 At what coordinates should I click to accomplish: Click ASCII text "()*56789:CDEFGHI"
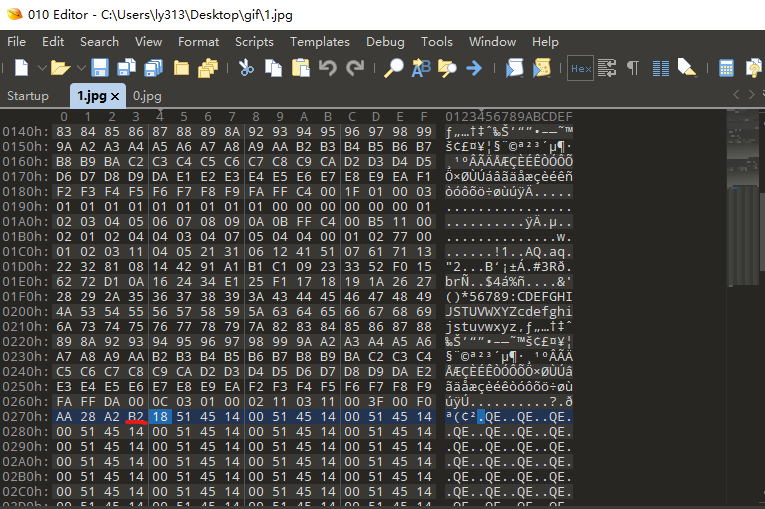508,297
